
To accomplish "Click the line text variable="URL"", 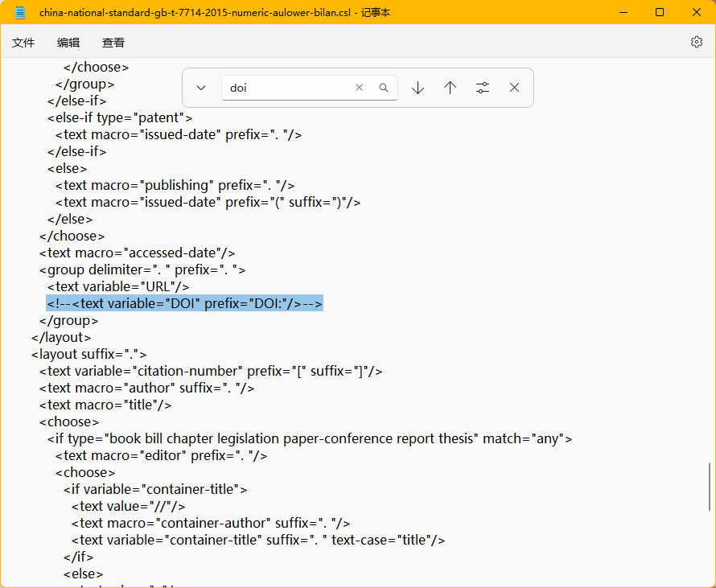I will [118, 286].
